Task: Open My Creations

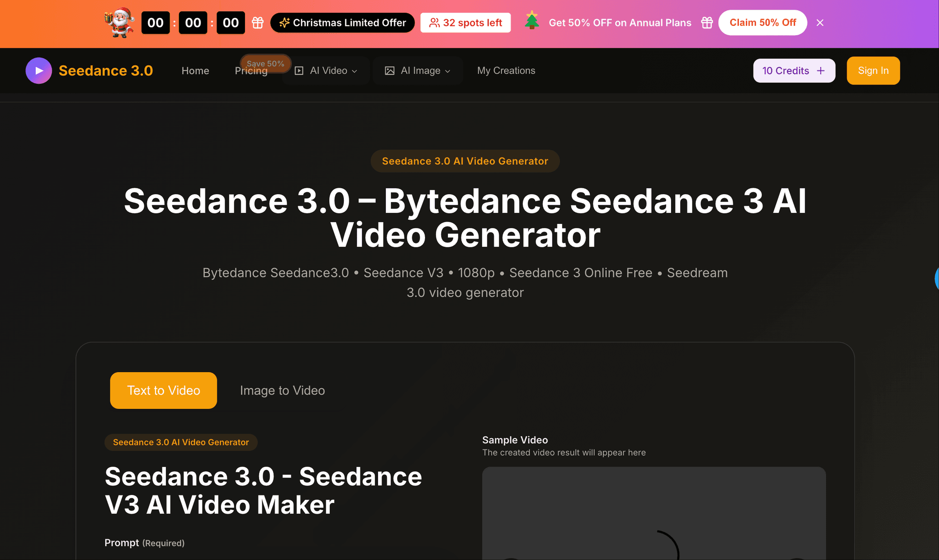Action: [506, 70]
